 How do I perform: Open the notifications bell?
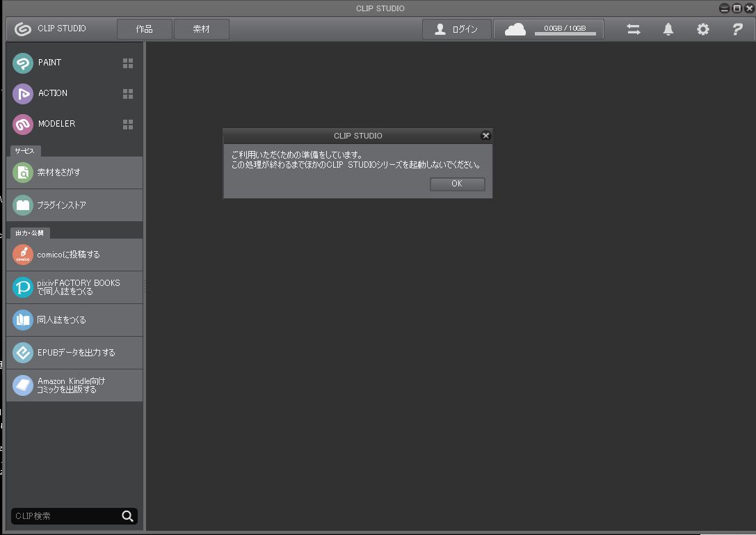click(668, 29)
